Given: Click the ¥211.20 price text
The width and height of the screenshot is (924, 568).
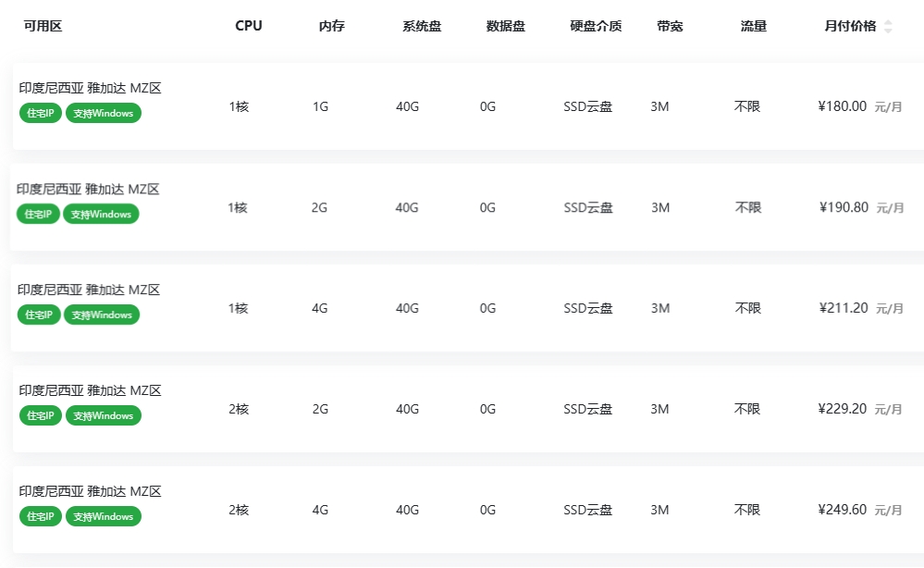Looking at the screenshot, I should (844, 308).
